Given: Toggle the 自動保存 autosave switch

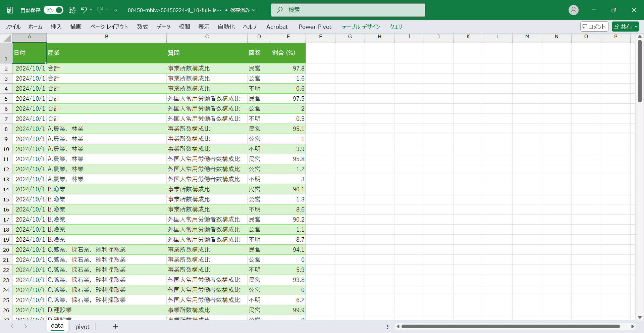Looking at the screenshot, I should (53, 10).
